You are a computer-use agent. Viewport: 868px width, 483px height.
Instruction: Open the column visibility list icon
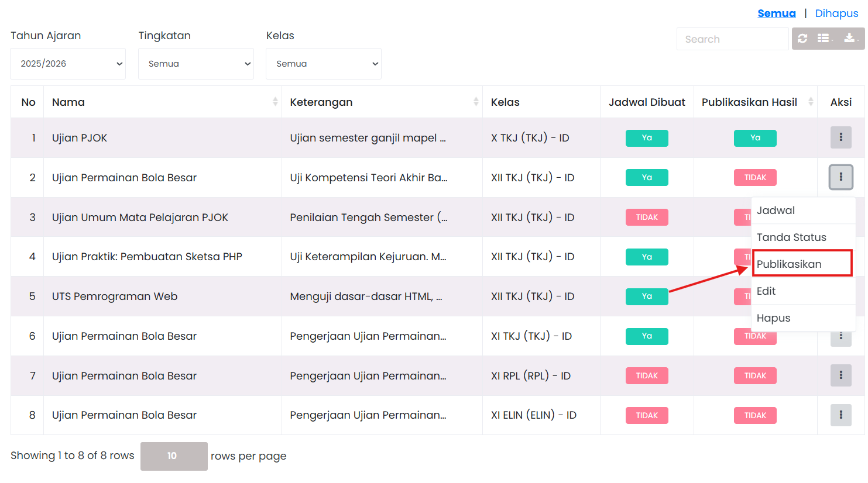pyautogui.click(x=825, y=39)
